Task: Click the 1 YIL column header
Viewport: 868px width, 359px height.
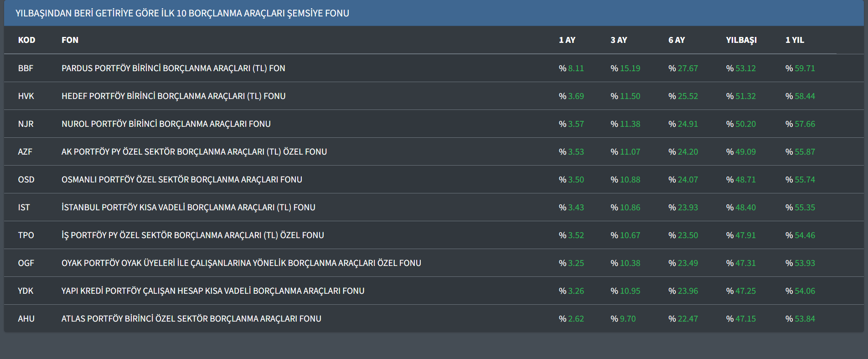Action: 795,40
